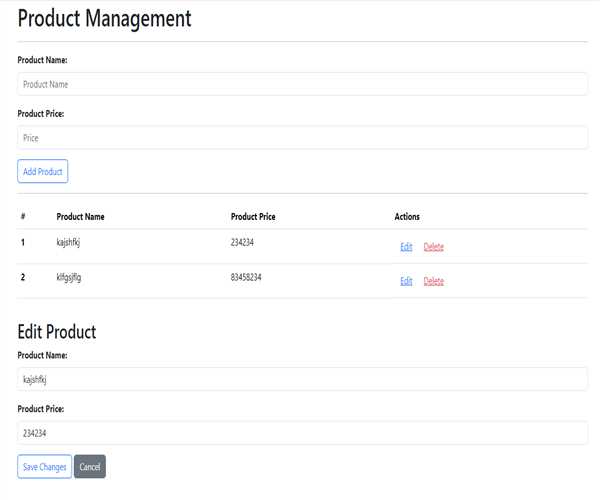Click the Product Management page heading
Viewport: 600px width, 500px height.
[x=104, y=19]
